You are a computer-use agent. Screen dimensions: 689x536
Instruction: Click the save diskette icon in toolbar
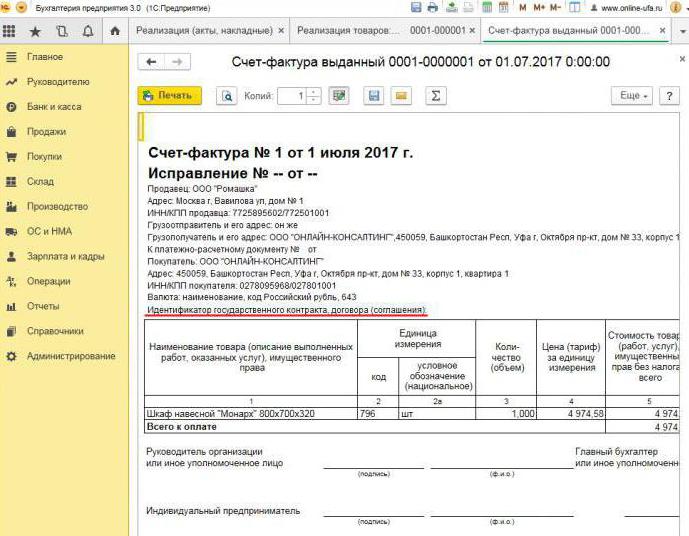point(374,96)
